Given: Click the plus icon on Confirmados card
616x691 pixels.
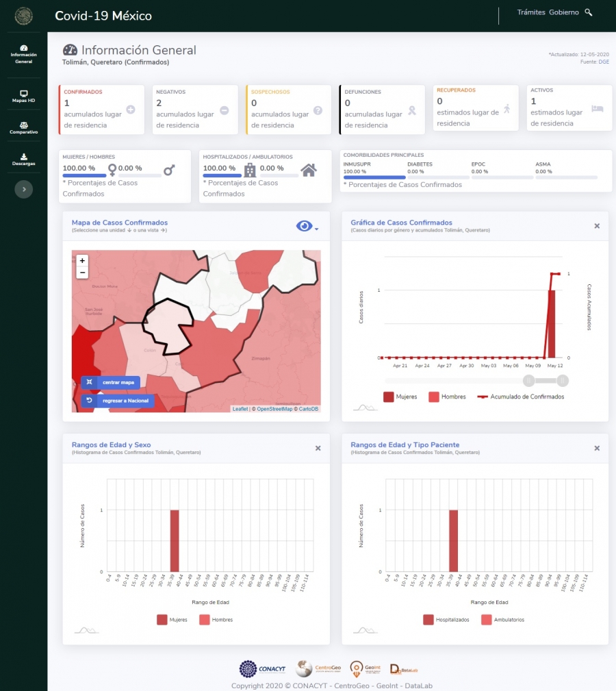Looking at the screenshot, I should point(131,110).
